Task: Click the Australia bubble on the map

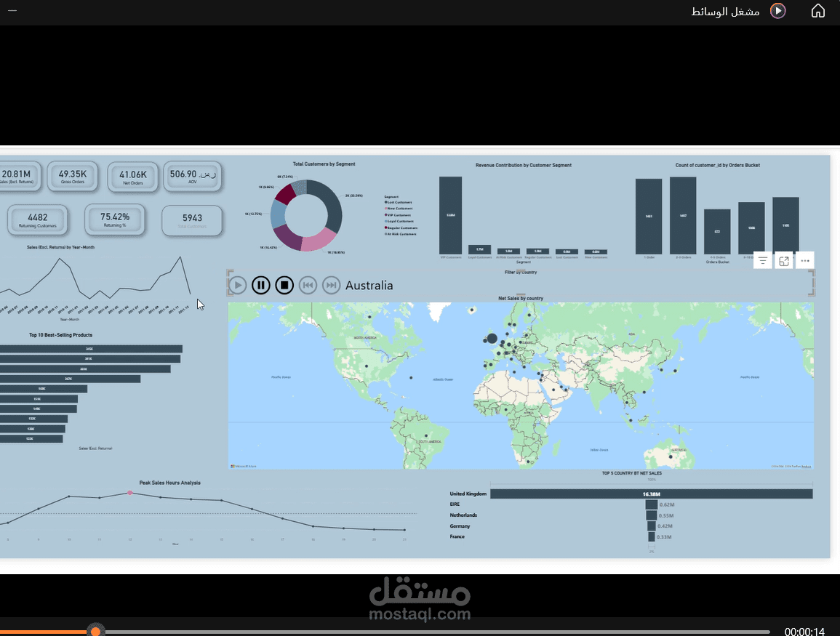Action: point(671,456)
